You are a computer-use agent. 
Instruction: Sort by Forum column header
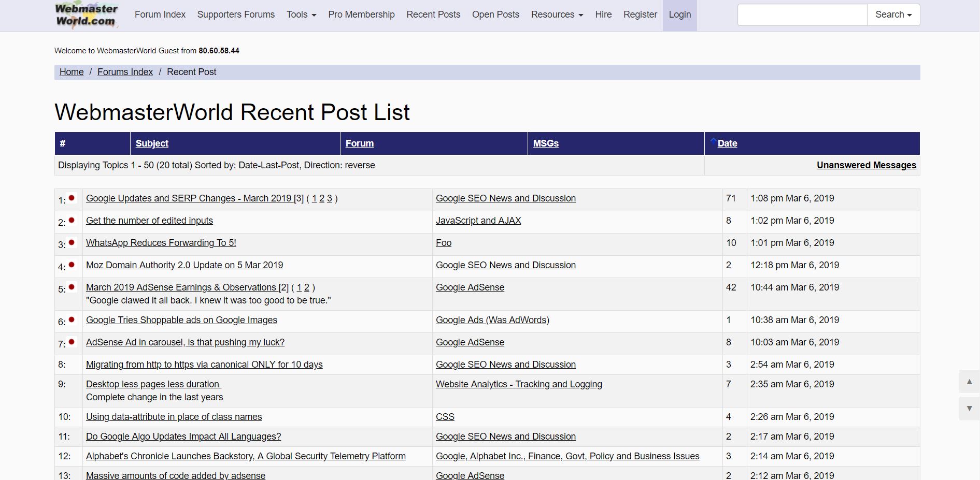pyautogui.click(x=360, y=143)
